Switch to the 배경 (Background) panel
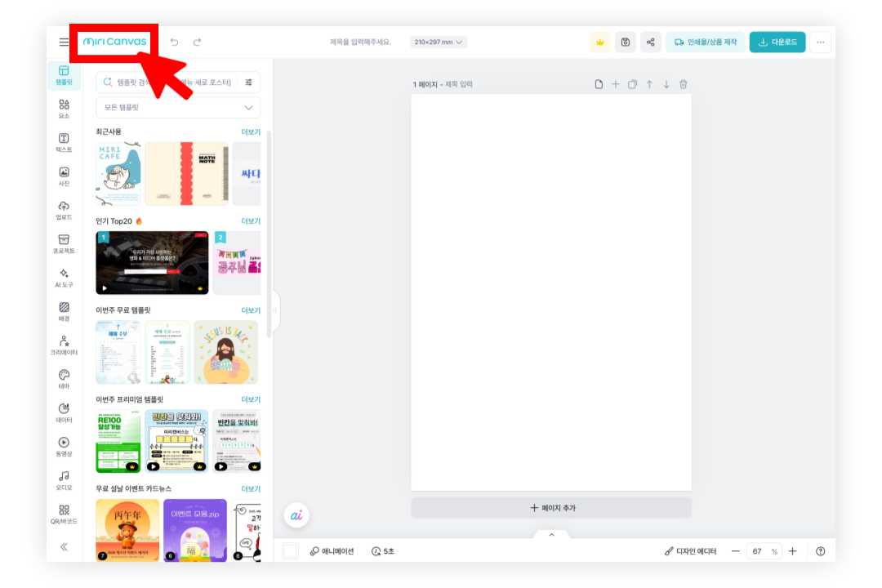The image size is (882, 588). tap(65, 313)
